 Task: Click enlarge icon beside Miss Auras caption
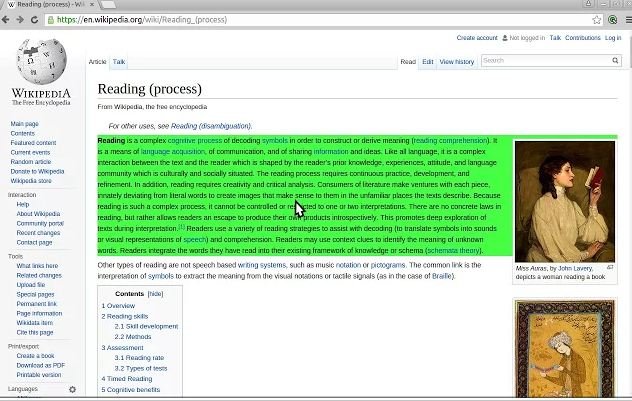pyautogui.click(x=610, y=267)
